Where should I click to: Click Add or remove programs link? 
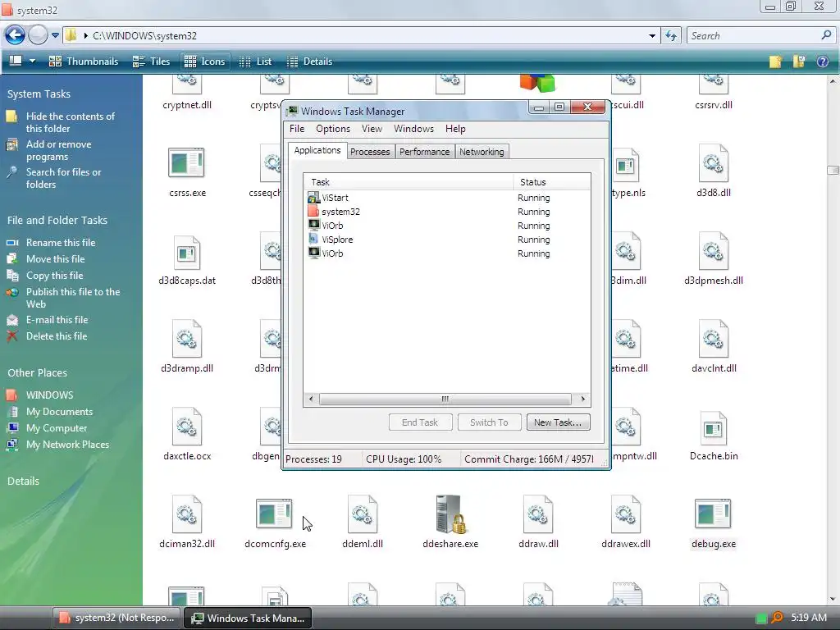pyautogui.click(x=58, y=151)
